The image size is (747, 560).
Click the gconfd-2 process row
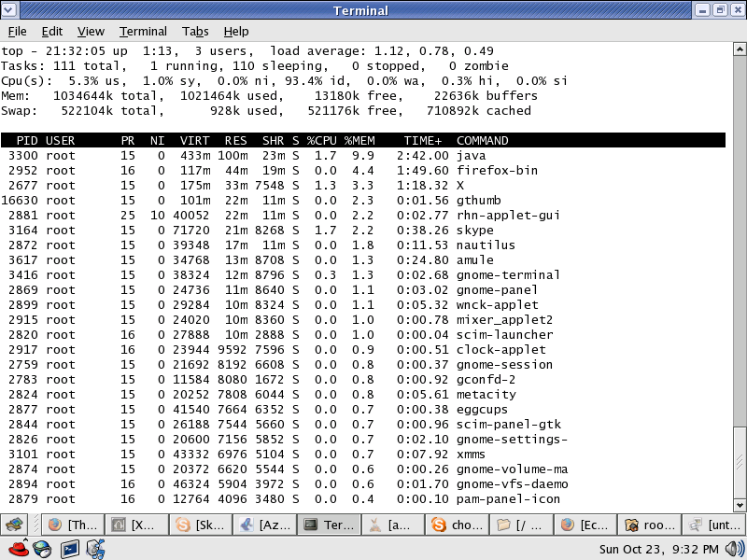pos(363,380)
